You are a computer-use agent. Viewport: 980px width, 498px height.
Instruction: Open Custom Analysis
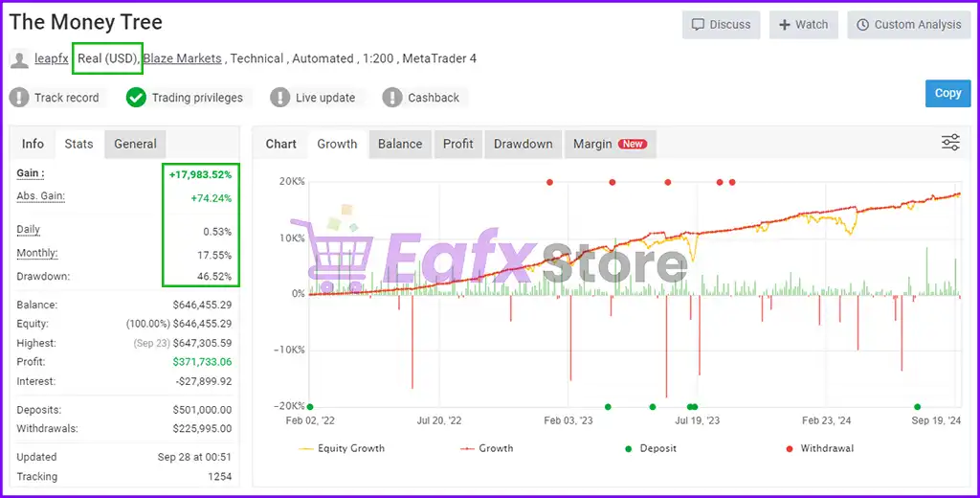(909, 25)
